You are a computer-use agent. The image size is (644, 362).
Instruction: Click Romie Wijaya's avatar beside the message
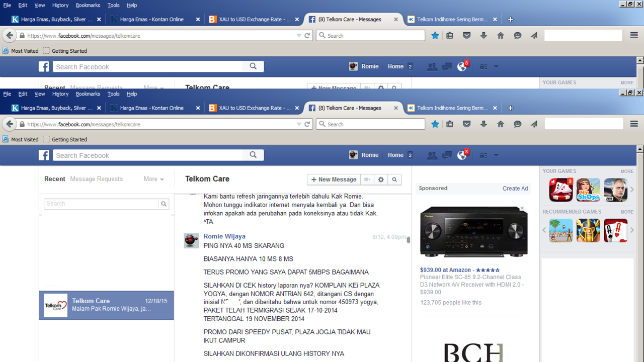[191, 240]
